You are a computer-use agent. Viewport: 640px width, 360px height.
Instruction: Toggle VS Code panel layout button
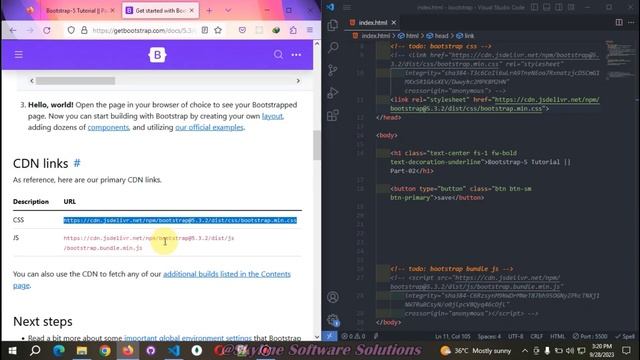(x=547, y=7)
